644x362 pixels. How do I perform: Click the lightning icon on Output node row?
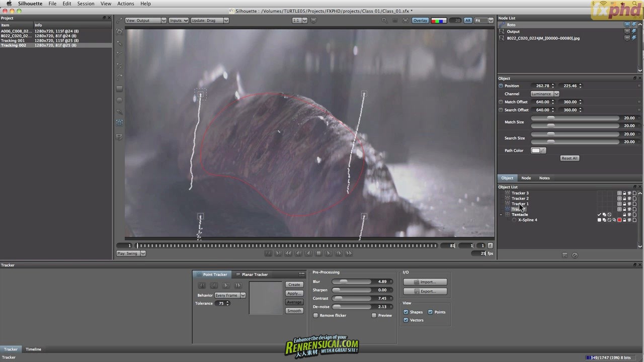pyautogui.click(x=634, y=31)
